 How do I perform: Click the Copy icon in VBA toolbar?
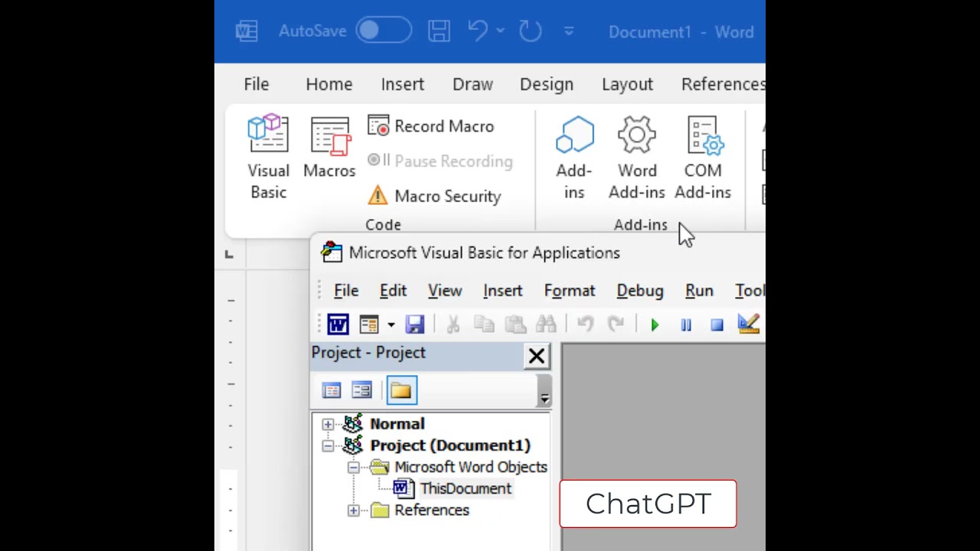tap(484, 324)
